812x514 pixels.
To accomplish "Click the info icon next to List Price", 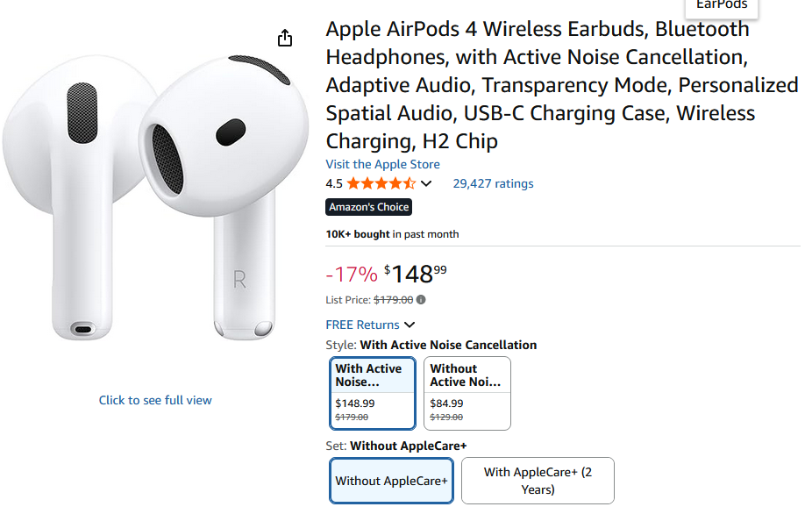I will 421,300.
